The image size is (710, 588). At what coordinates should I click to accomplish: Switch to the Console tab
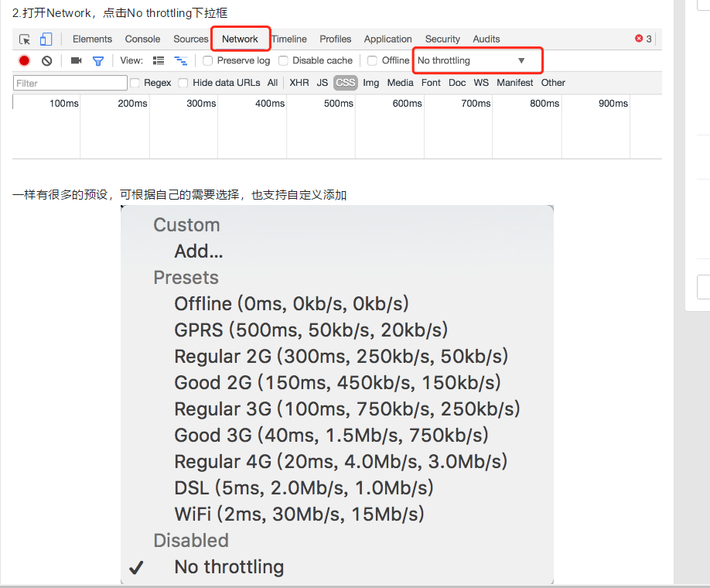click(x=142, y=39)
